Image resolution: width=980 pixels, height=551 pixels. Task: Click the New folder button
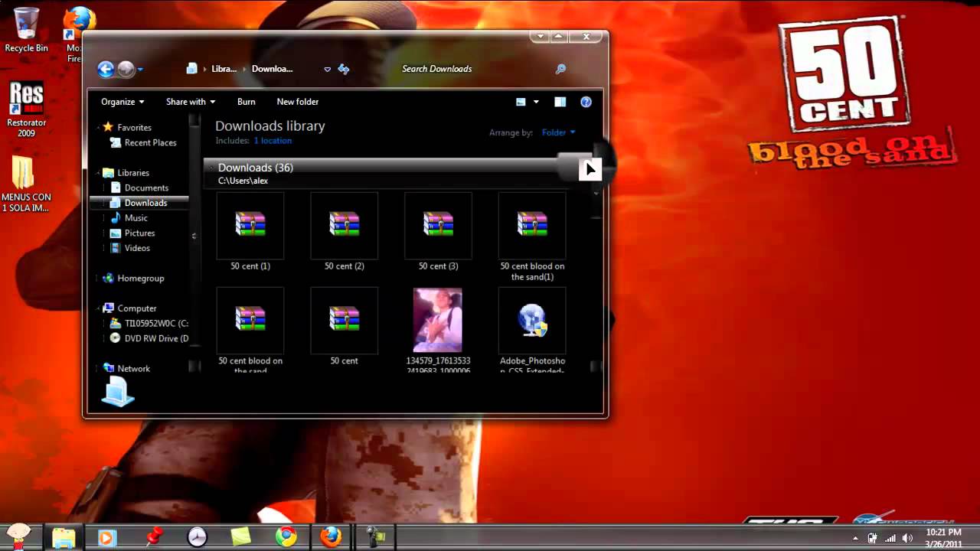[x=297, y=102]
